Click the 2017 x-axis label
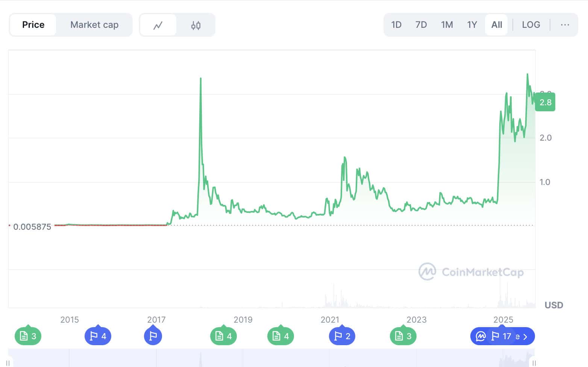The height and width of the screenshot is (367, 588). click(156, 320)
